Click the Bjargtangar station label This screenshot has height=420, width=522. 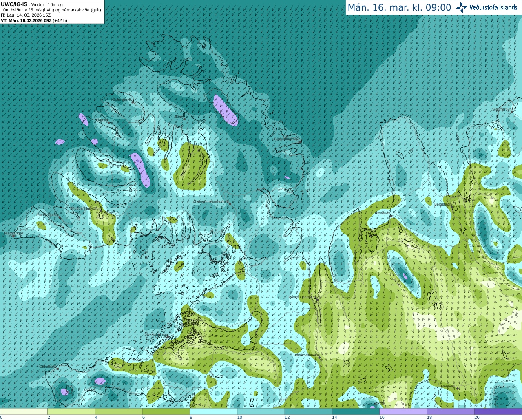coord(13,233)
